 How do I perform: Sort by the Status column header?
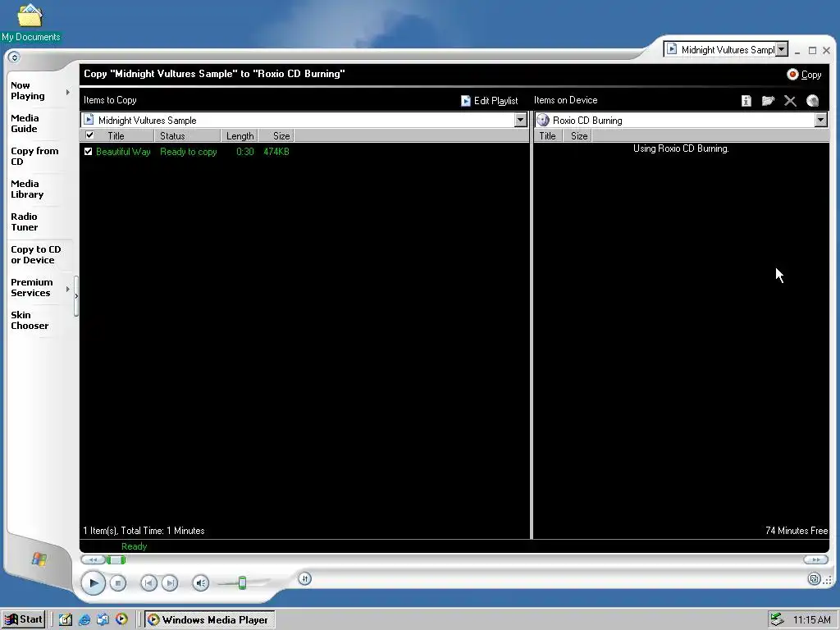pos(187,135)
